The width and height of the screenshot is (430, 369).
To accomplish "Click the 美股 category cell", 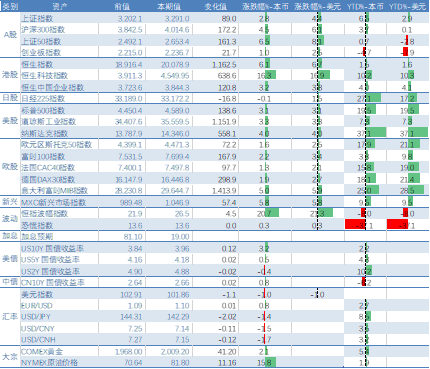I will click(x=10, y=121).
